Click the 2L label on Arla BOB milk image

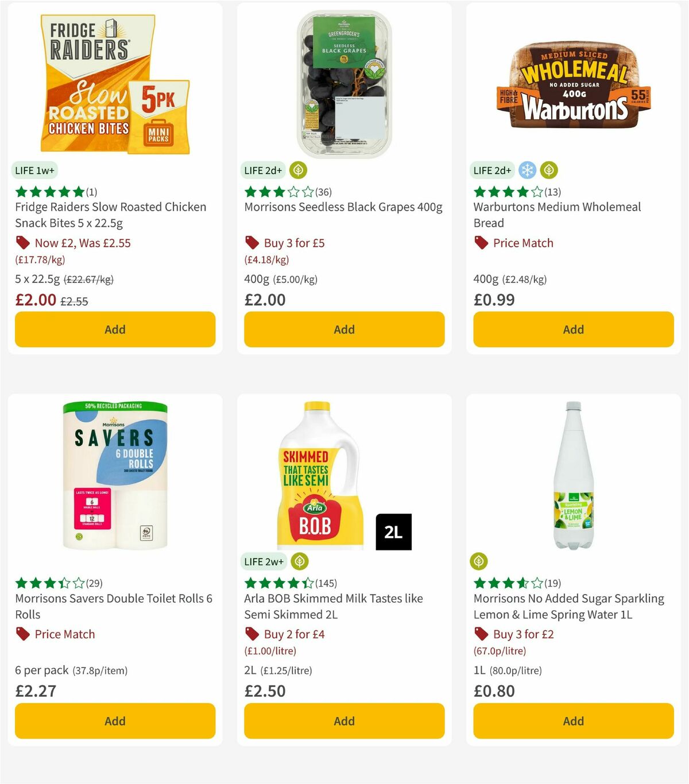click(395, 531)
